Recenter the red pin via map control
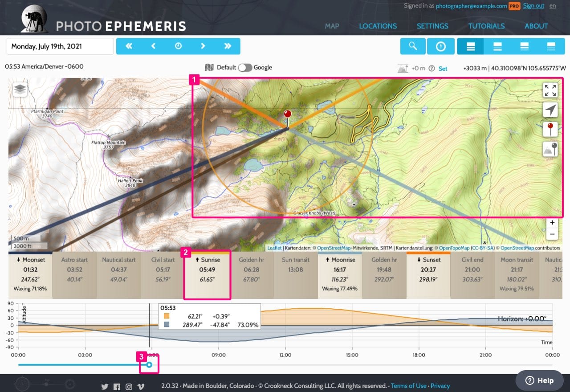 pos(550,130)
